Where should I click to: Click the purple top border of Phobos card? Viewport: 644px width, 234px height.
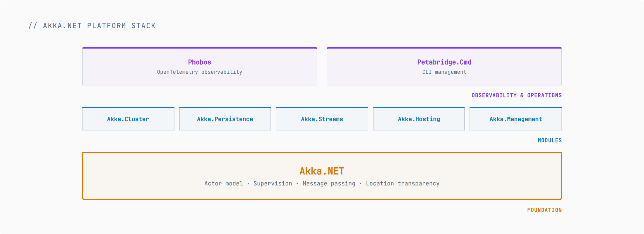pos(199,48)
